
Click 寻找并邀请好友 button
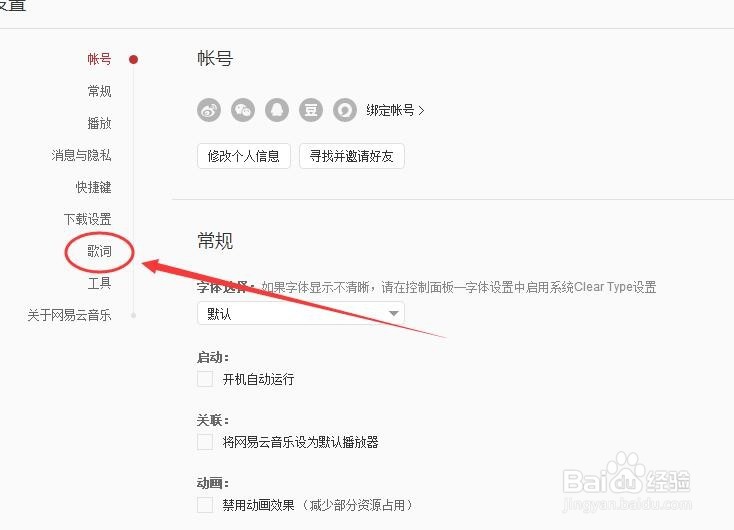coord(352,156)
